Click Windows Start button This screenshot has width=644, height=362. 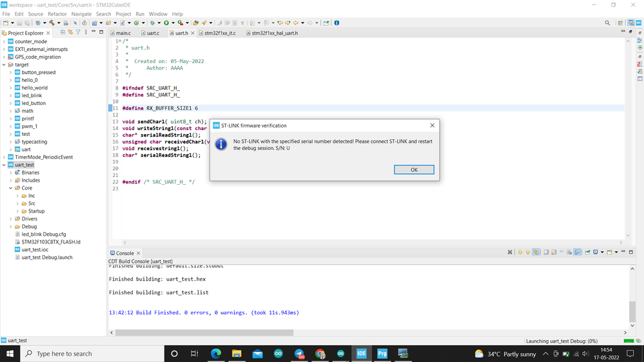[10, 354]
